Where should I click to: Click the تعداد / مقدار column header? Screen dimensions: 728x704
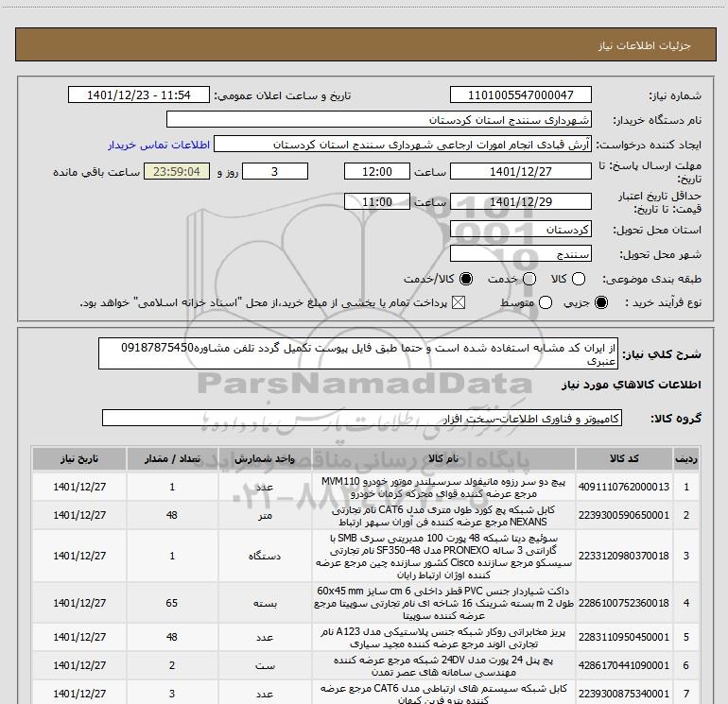pos(172,459)
